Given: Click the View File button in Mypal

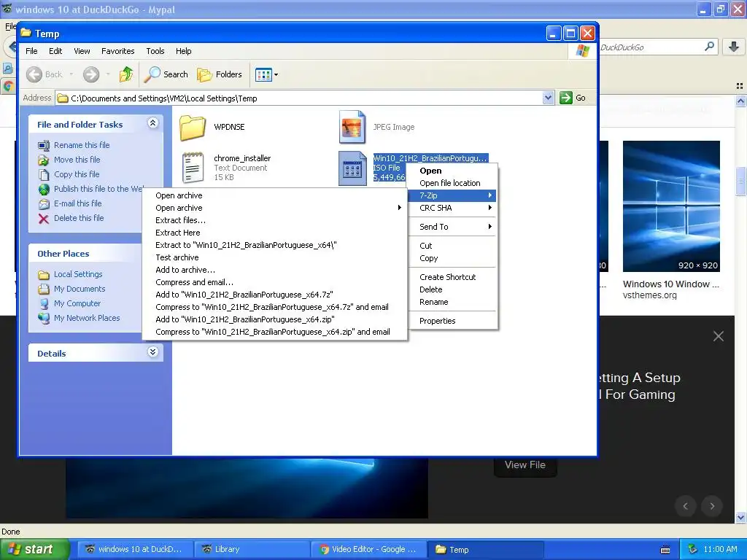Looking at the screenshot, I should pyautogui.click(x=525, y=464).
